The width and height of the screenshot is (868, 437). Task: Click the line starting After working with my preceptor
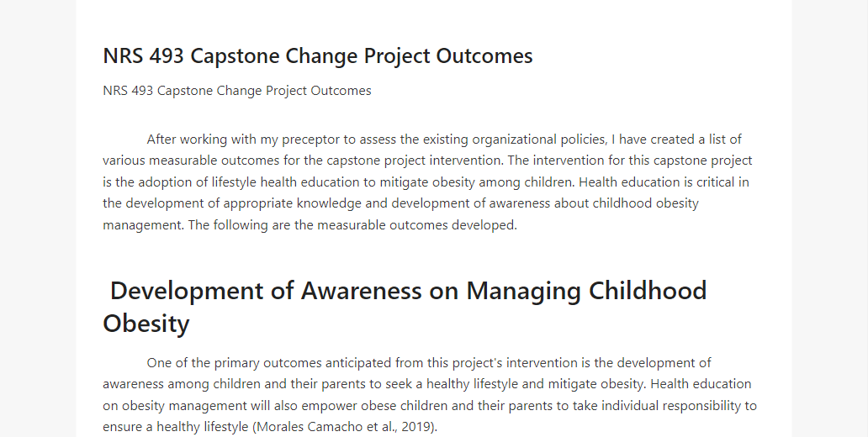444,140
